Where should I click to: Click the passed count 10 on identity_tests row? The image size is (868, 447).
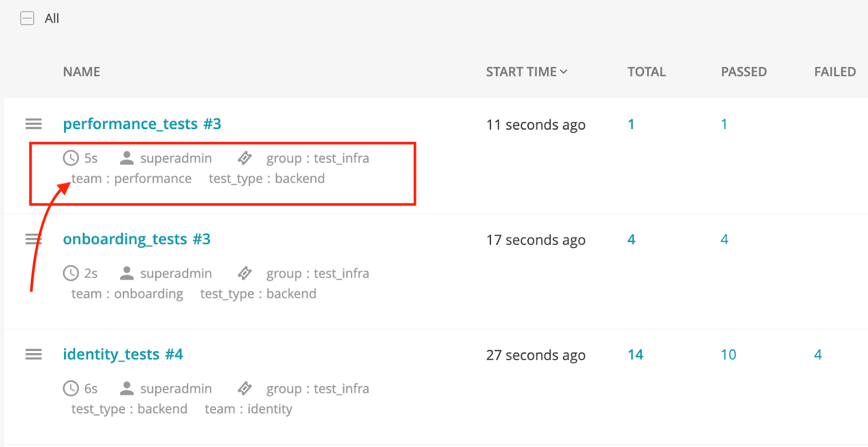tap(728, 354)
